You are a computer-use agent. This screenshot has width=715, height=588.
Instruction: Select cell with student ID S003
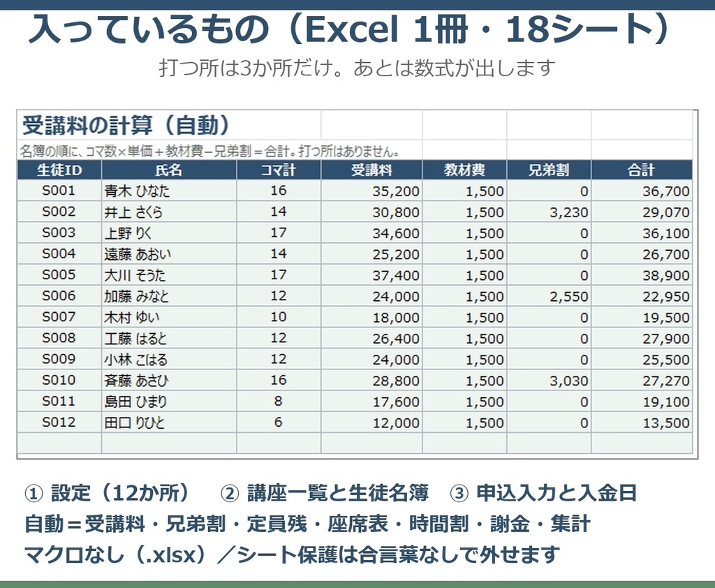point(59,233)
